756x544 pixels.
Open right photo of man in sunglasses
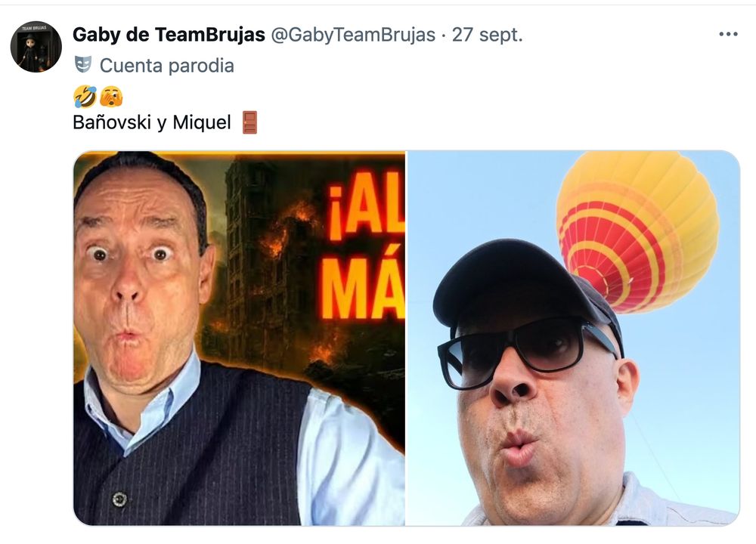[573, 338]
